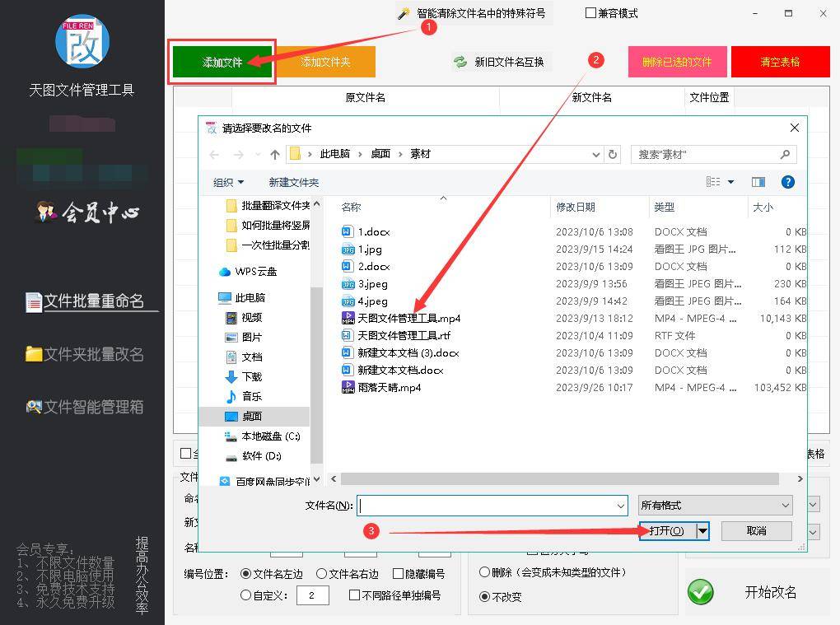The image size is (840, 625).
Task: Select 天图文件管理工具.rtf document icon
Action: tap(348, 335)
